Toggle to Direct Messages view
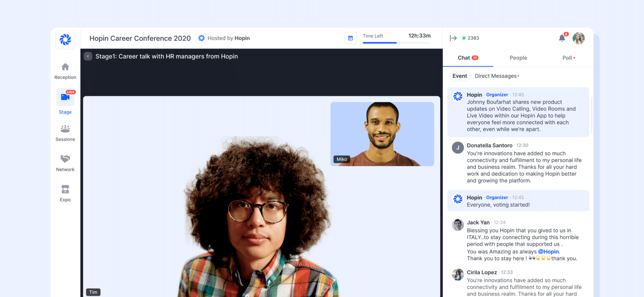The width and height of the screenshot is (644, 297). (x=496, y=76)
